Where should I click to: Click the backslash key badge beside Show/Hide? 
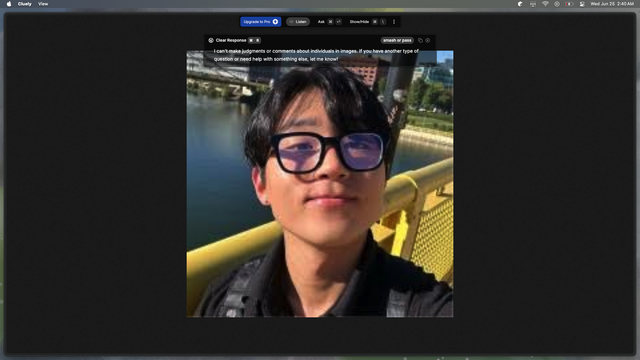tap(383, 22)
